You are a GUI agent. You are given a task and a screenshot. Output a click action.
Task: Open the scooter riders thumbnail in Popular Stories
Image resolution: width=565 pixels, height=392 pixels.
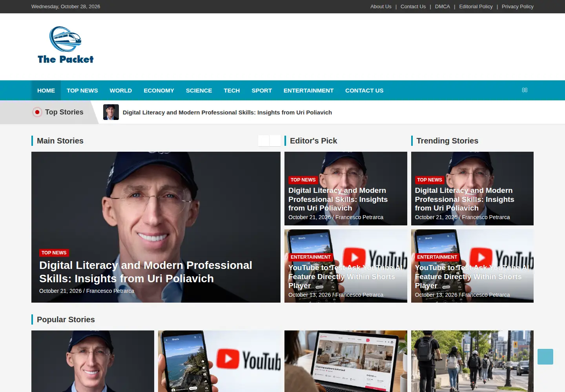point(472,361)
